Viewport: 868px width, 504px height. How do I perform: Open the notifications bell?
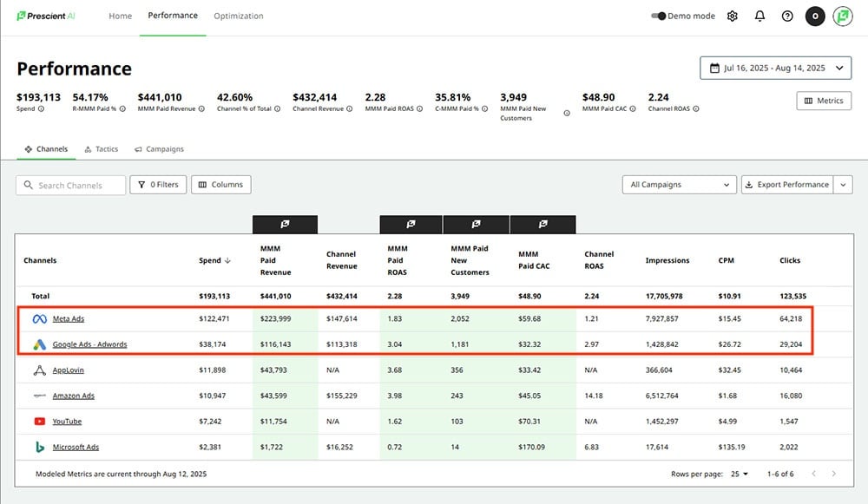759,16
